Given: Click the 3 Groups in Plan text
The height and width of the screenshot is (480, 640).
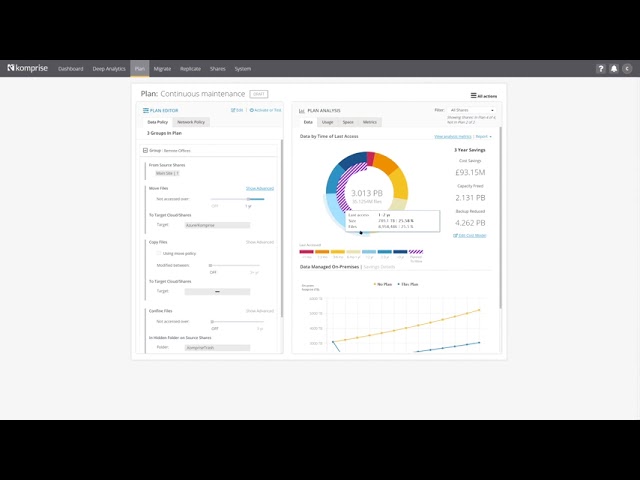Looking at the screenshot, I should [164, 133].
